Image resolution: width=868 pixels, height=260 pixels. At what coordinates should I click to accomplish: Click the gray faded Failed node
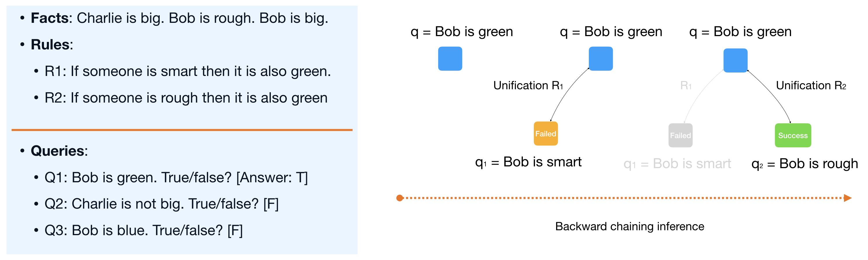coord(680,135)
